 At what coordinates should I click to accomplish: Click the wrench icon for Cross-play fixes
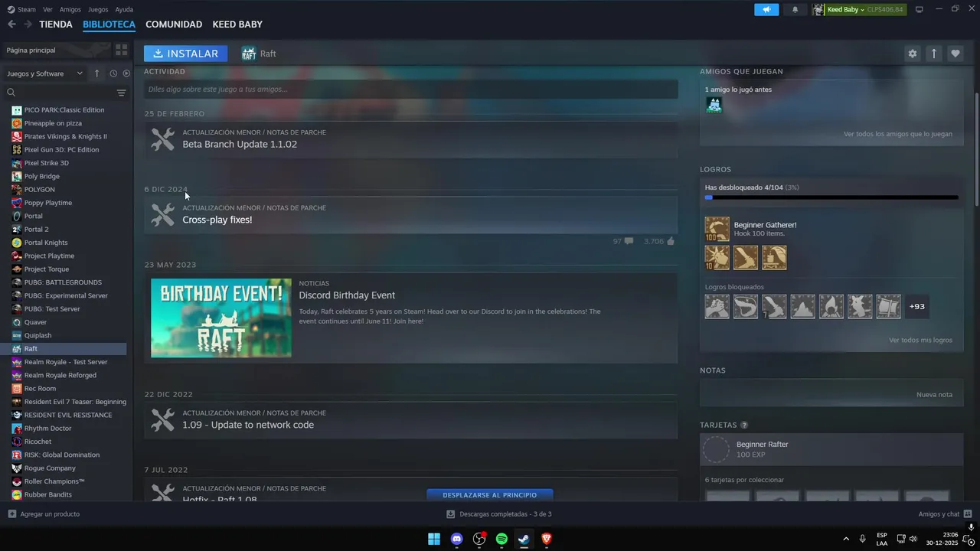click(162, 214)
